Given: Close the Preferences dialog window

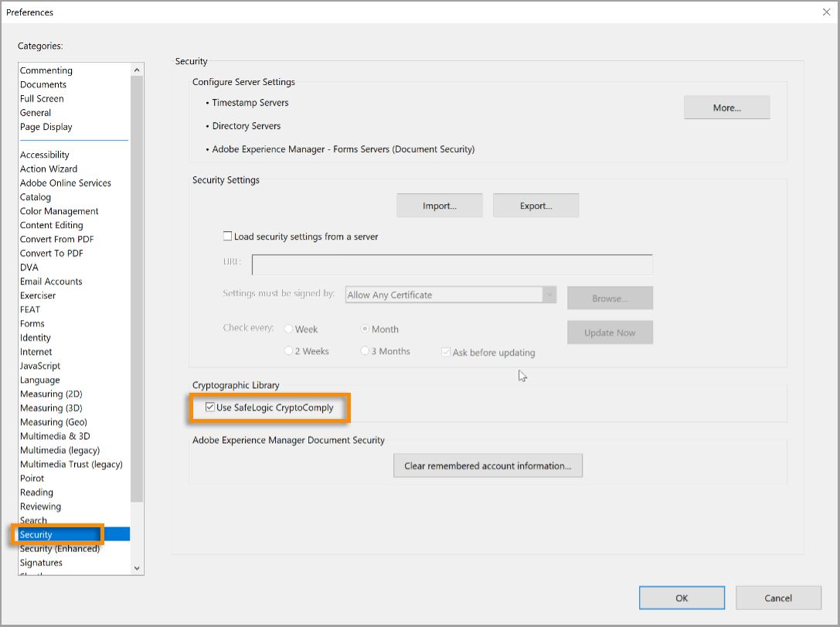Looking at the screenshot, I should (828, 12).
